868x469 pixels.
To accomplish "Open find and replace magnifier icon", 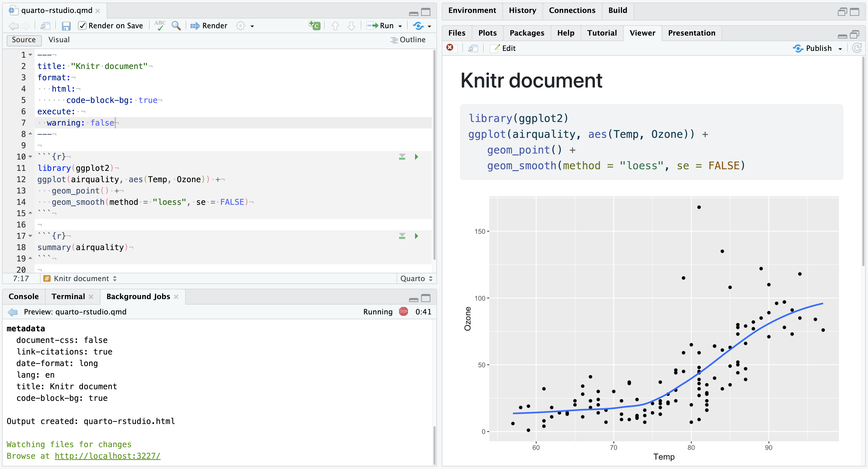I will point(176,26).
